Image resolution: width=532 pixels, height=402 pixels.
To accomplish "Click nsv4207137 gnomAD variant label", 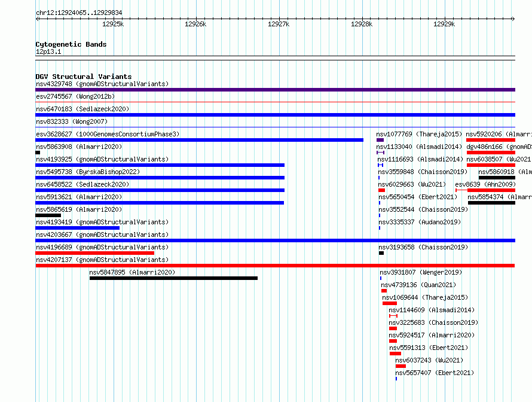I will click(x=102, y=260).
